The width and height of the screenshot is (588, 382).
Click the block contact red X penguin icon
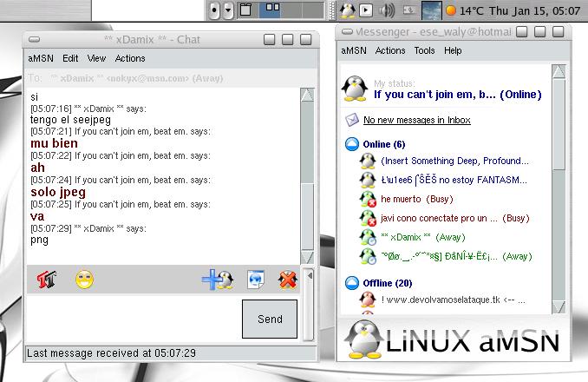coord(288,280)
